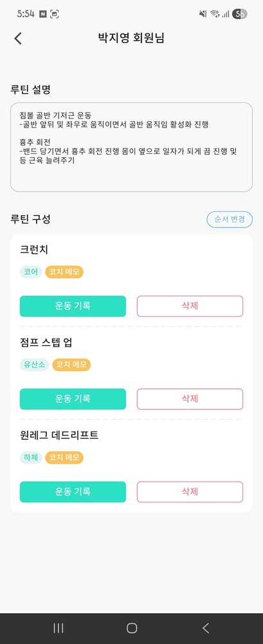This screenshot has height=644, width=263.
Task: Delete the 점프 스텝 업 exercise
Action: click(x=190, y=399)
